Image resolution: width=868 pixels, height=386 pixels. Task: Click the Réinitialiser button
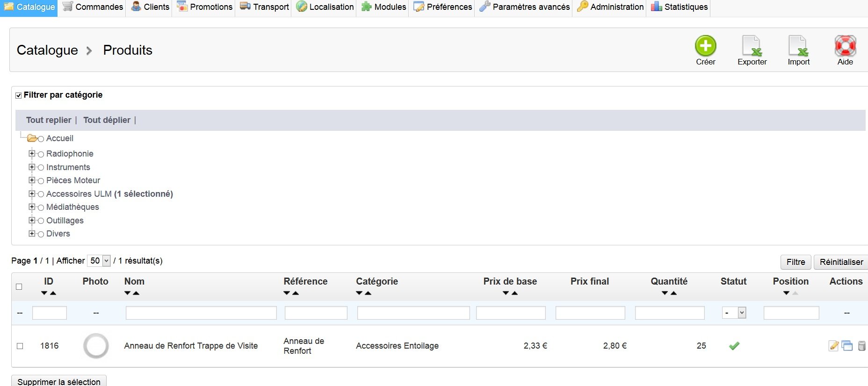841,262
